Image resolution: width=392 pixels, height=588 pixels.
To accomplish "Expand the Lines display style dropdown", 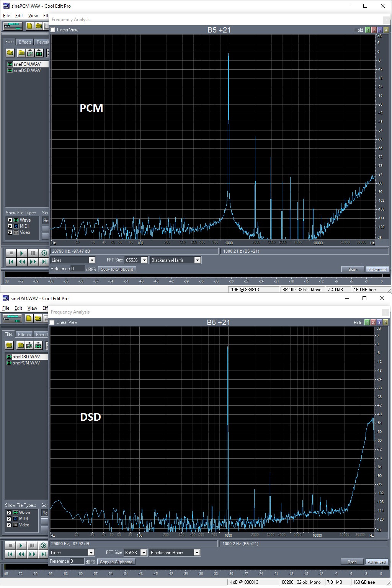I will (91, 260).
